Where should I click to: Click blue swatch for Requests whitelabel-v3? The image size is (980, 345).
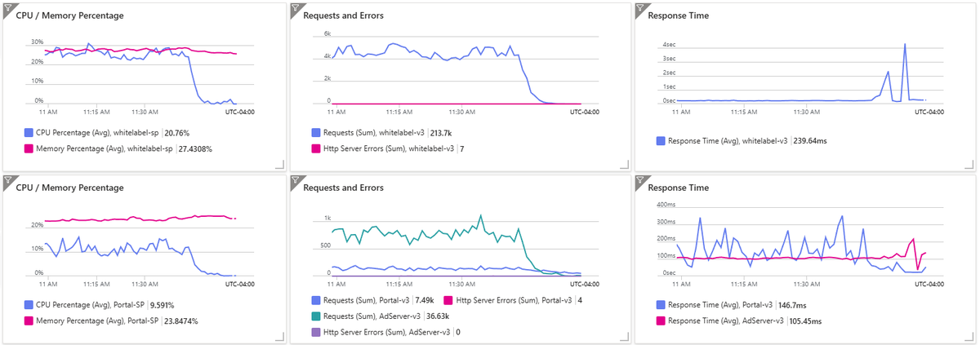[x=315, y=132]
